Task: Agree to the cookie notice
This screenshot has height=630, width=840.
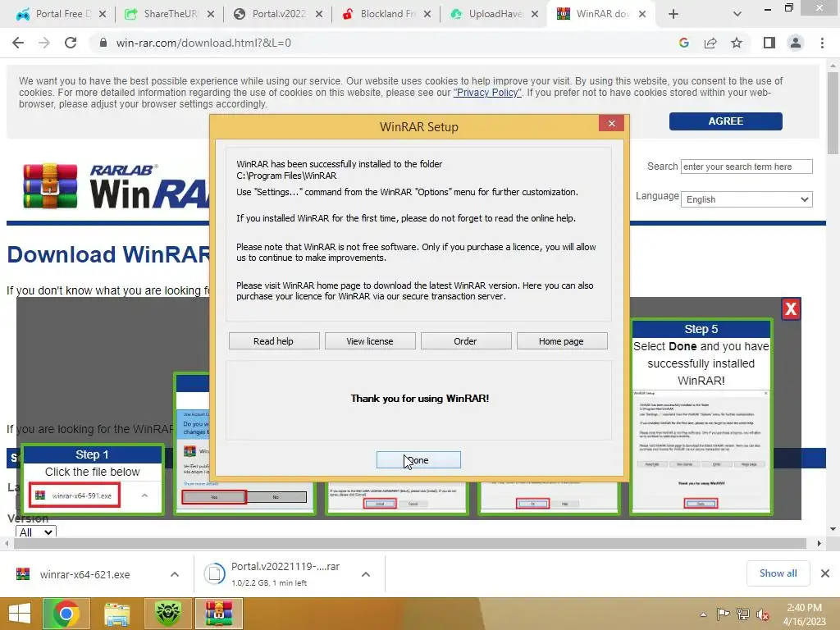Action: click(x=725, y=121)
